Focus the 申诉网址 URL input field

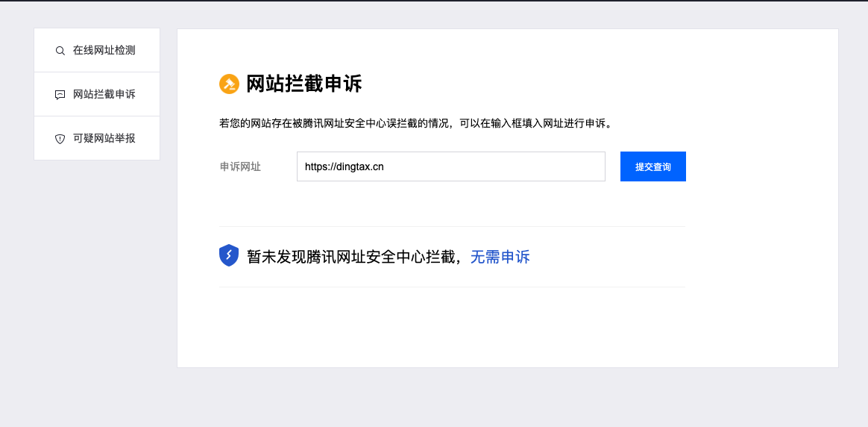pyautogui.click(x=450, y=166)
